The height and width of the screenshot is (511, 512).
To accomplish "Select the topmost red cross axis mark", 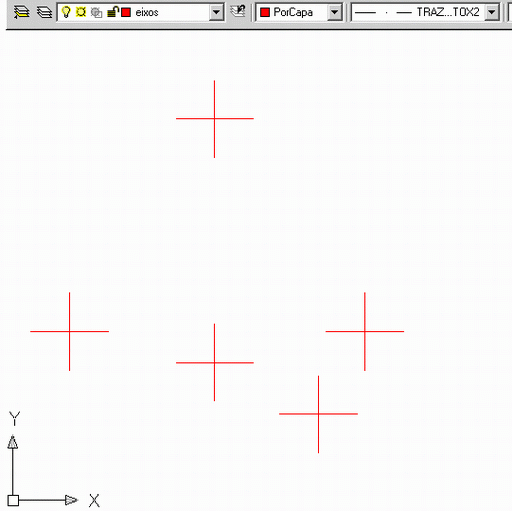I will (x=214, y=119).
